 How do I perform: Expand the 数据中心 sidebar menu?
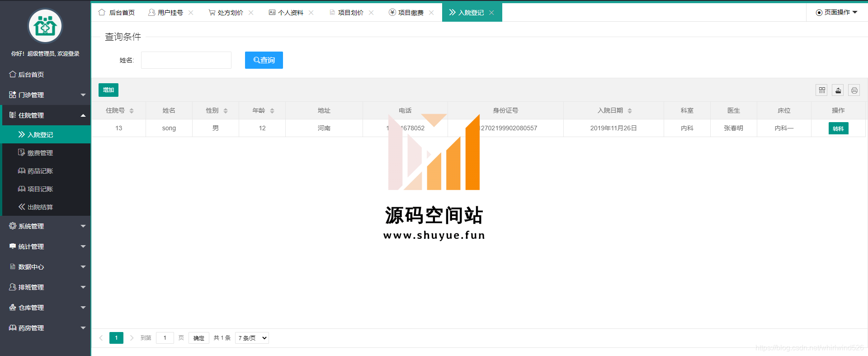click(45, 267)
